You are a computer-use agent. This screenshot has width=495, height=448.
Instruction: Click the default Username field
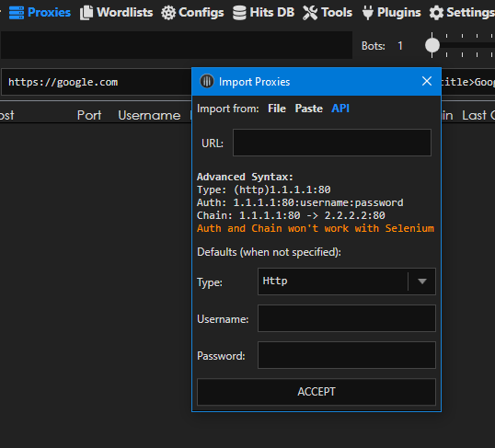coord(347,318)
